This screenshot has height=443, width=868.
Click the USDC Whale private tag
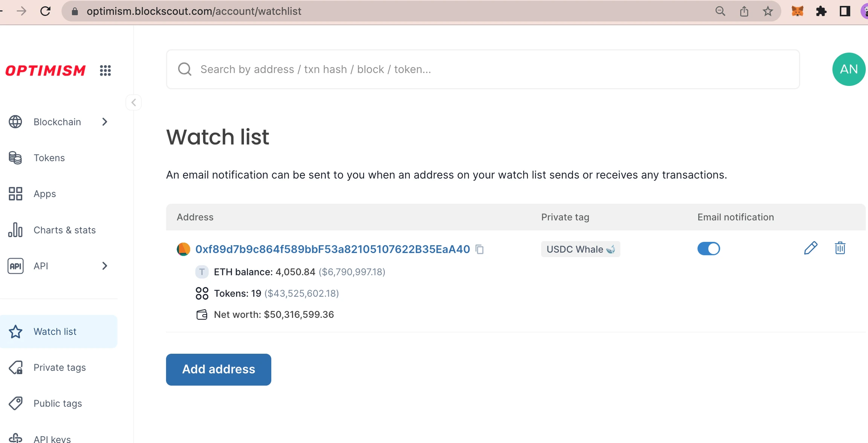click(x=580, y=249)
